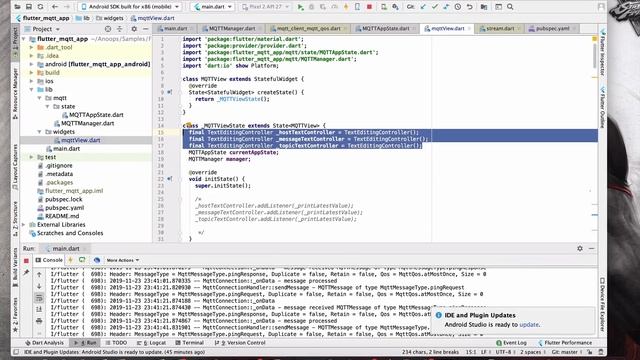Click the red Stop icon in Run panel
Viewport: 640px width, 360px height.
(x=26, y=260)
